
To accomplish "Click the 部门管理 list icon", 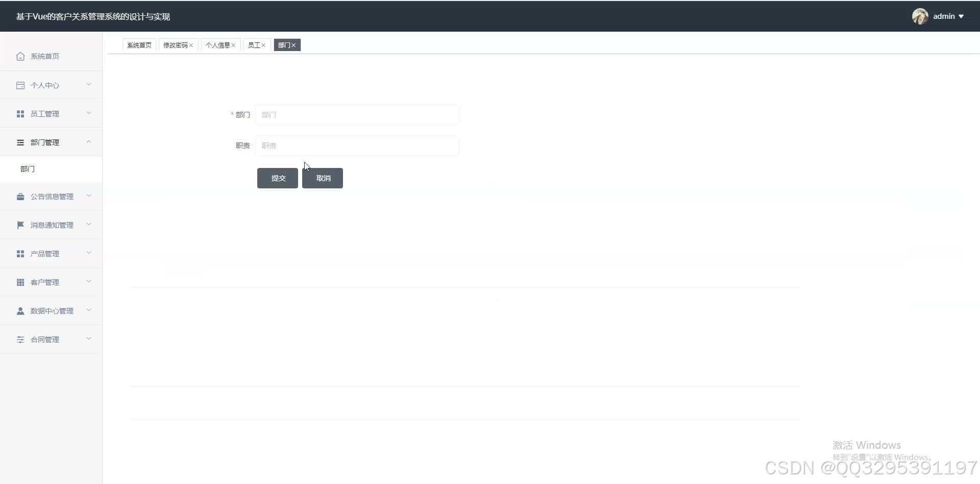I will tap(20, 142).
